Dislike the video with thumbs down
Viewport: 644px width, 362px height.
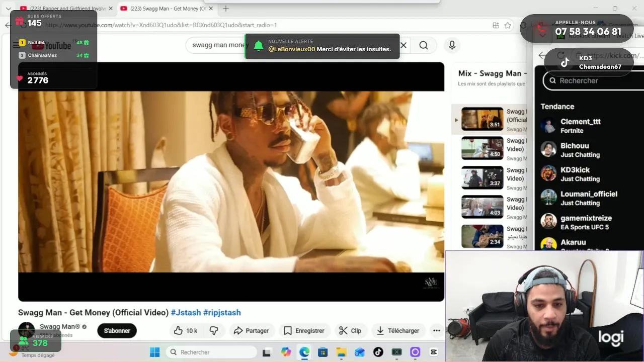click(x=214, y=330)
